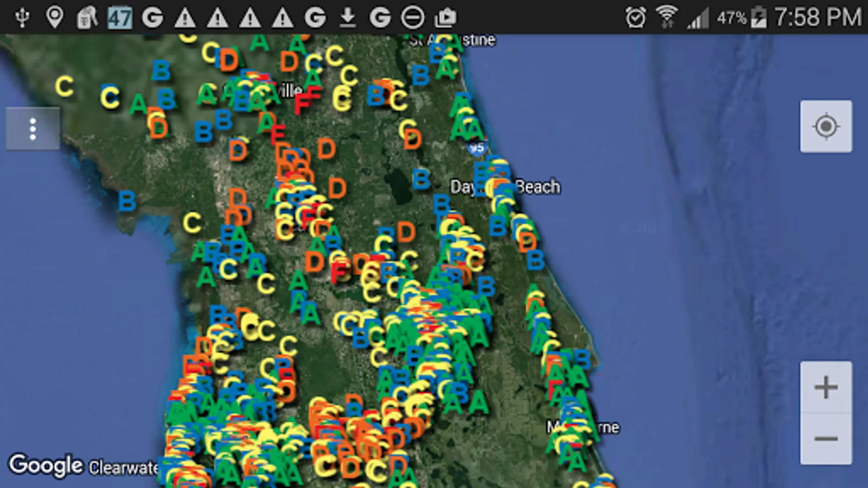Tap the download arrow notification icon

point(348,17)
